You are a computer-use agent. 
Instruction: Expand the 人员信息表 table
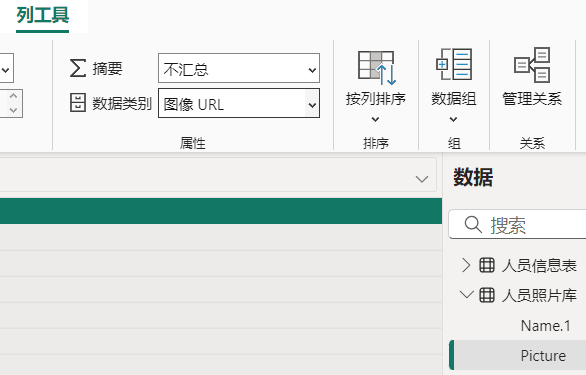(x=466, y=265)
